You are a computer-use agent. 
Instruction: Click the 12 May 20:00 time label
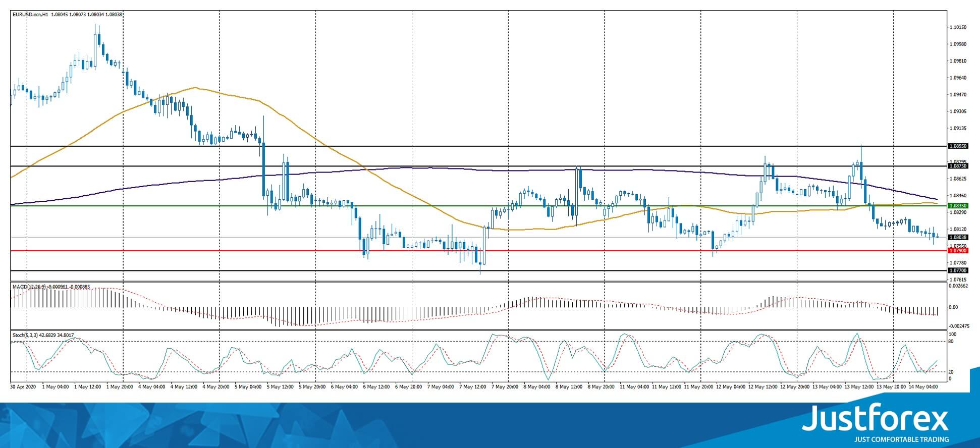point(794,387)
